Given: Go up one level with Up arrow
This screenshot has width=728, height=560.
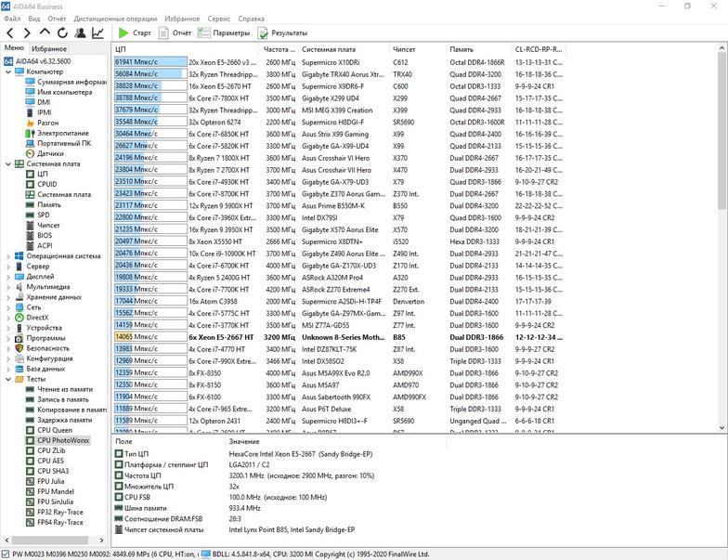Looking at the screenshot, I should point(45,33).
